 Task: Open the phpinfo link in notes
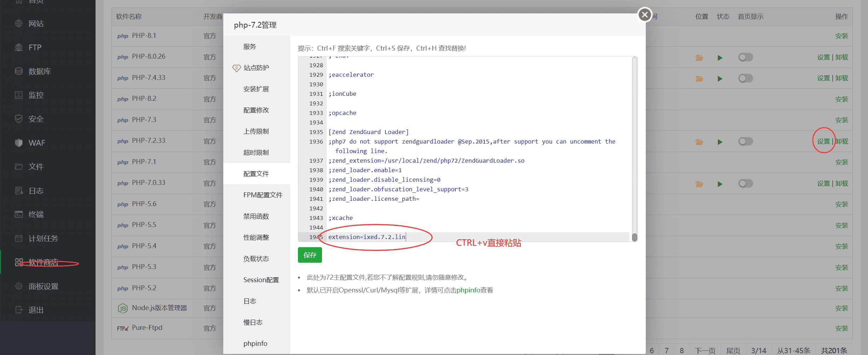tap(468, 290)
